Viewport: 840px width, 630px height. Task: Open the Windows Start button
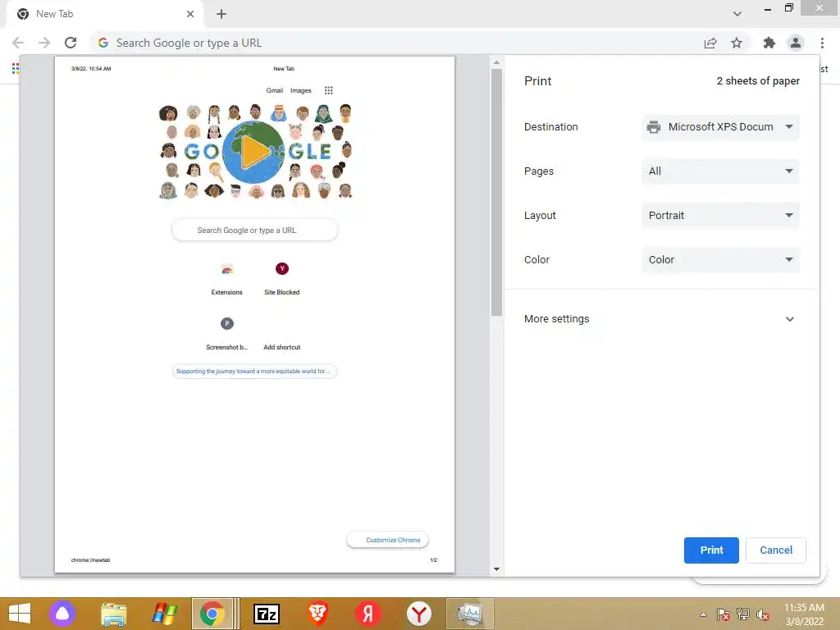pyautogui.click(x=20, y=614)
